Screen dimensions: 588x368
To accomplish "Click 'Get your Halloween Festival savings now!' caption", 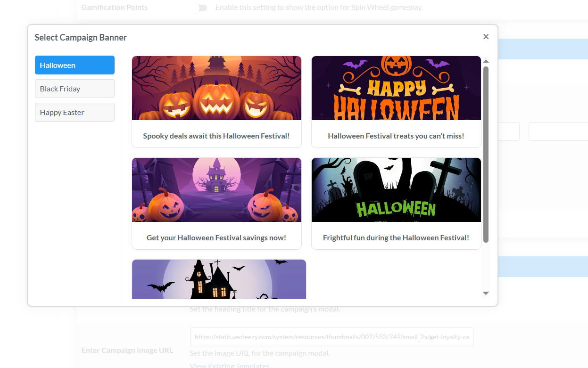I will pos(216,237).
